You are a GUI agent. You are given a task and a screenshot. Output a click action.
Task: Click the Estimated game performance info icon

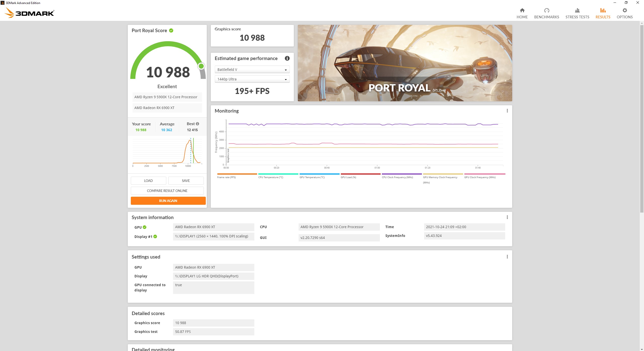287,58
